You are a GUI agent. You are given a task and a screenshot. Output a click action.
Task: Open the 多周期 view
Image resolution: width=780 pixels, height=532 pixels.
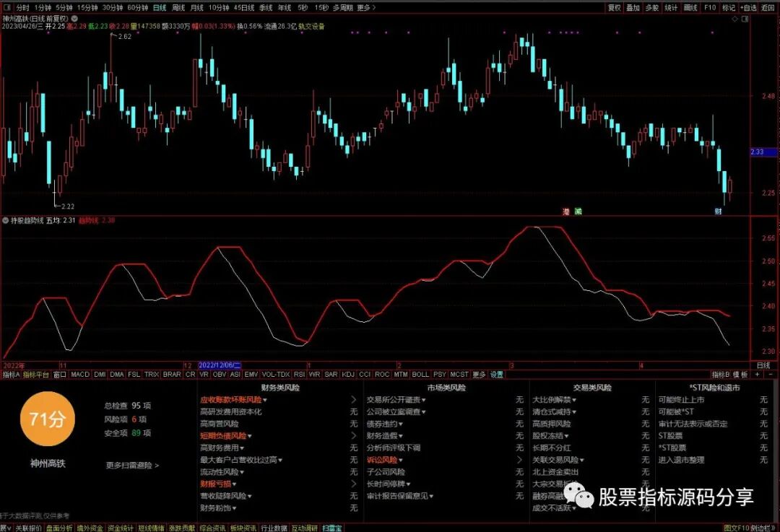point(343,7)
